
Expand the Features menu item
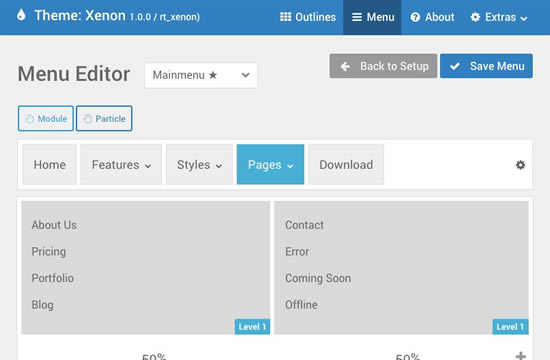pos(121,165)
